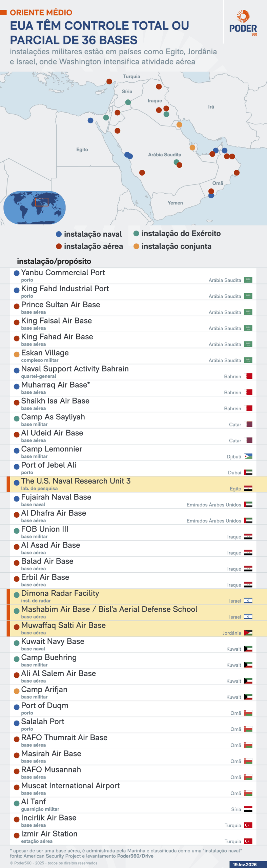Click the Israel flag next to Dimona Radar Facility
Viewport: 267px width, 868px height.
248,601
